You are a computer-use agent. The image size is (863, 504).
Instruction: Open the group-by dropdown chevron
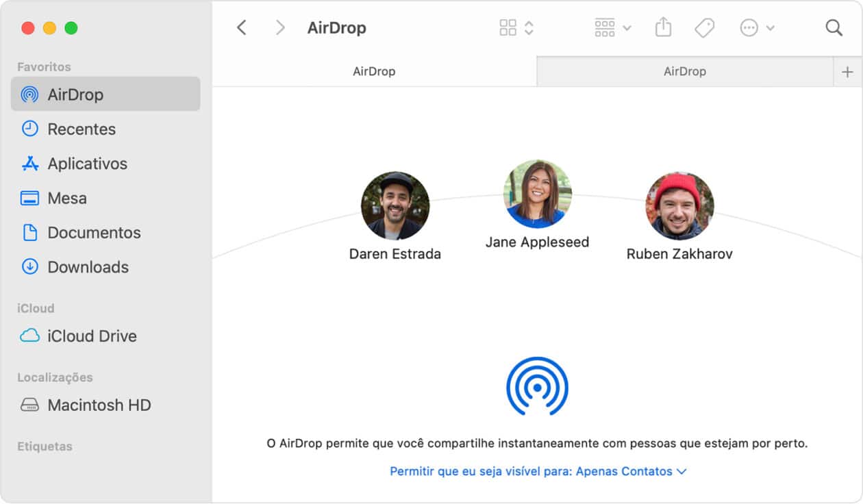[626, 27]
